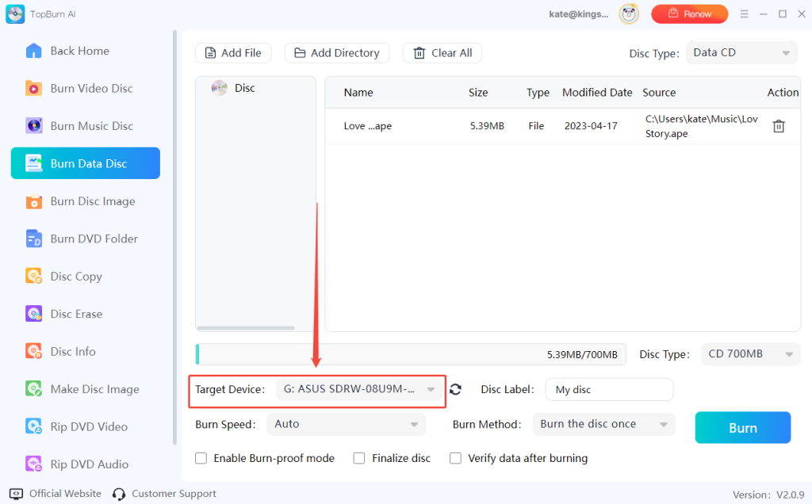Click the user avatar icon in title bar

pyautogui.click(x=629, y=13)
